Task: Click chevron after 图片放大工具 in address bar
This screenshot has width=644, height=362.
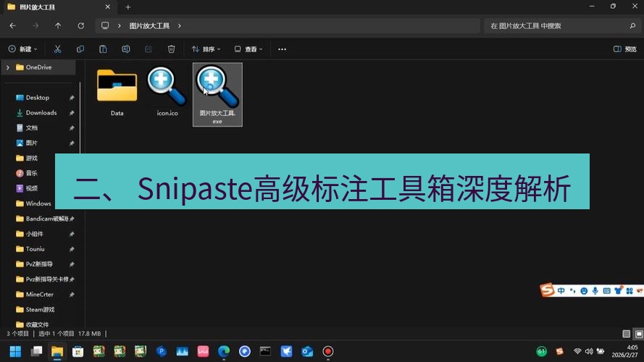Action: (x=180, y=25)
